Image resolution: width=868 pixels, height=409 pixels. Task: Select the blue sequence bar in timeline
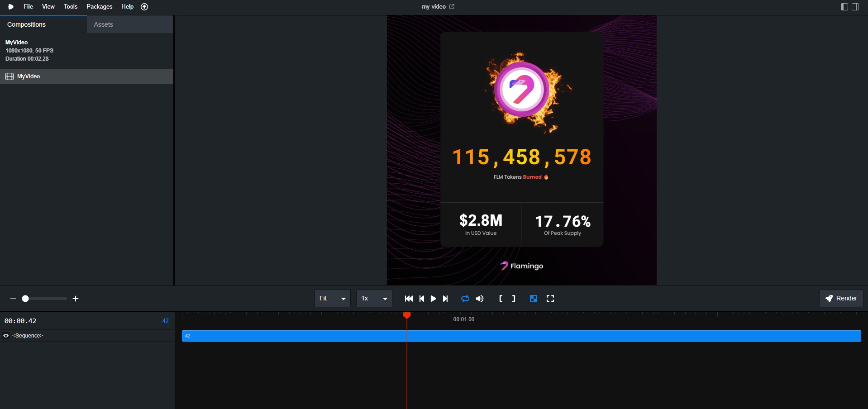click(x=521, y=336)
